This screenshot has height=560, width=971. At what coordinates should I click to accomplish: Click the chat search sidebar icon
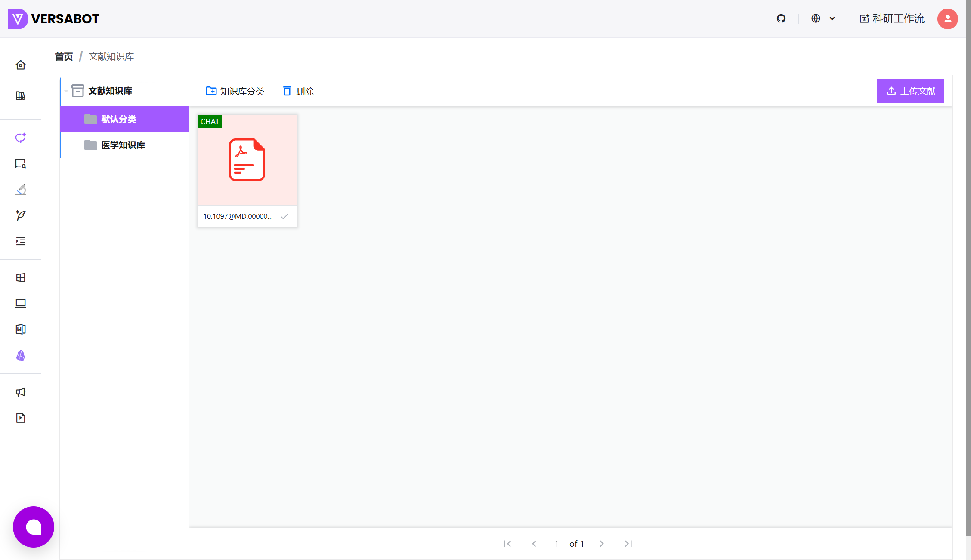pos(21,164)
